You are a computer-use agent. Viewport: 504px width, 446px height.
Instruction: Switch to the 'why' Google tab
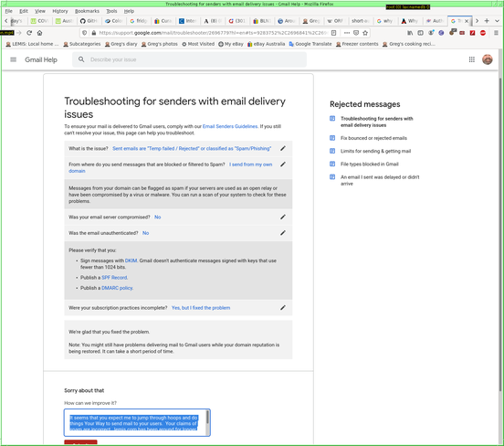click(x=385, y=21)
